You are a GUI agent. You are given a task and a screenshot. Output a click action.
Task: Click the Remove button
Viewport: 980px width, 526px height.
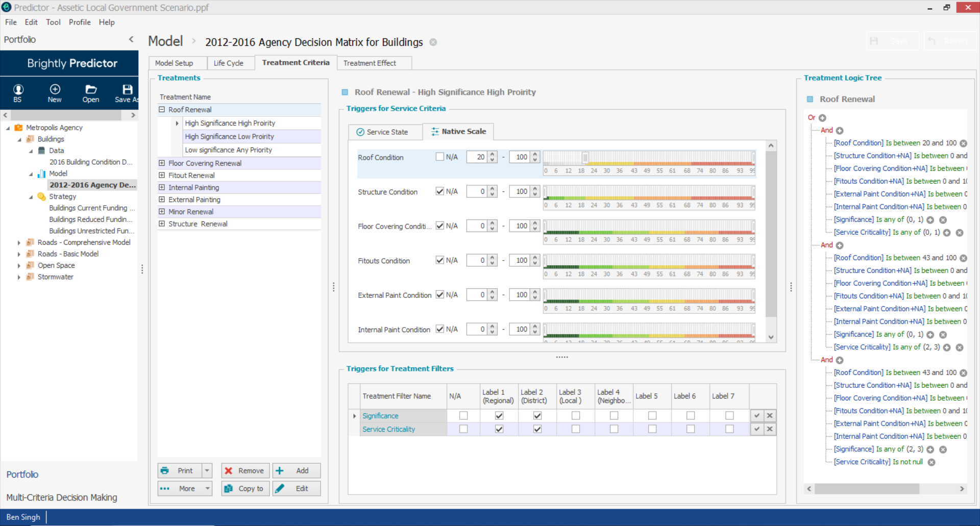pyautogui.click(x=246, y=470)
